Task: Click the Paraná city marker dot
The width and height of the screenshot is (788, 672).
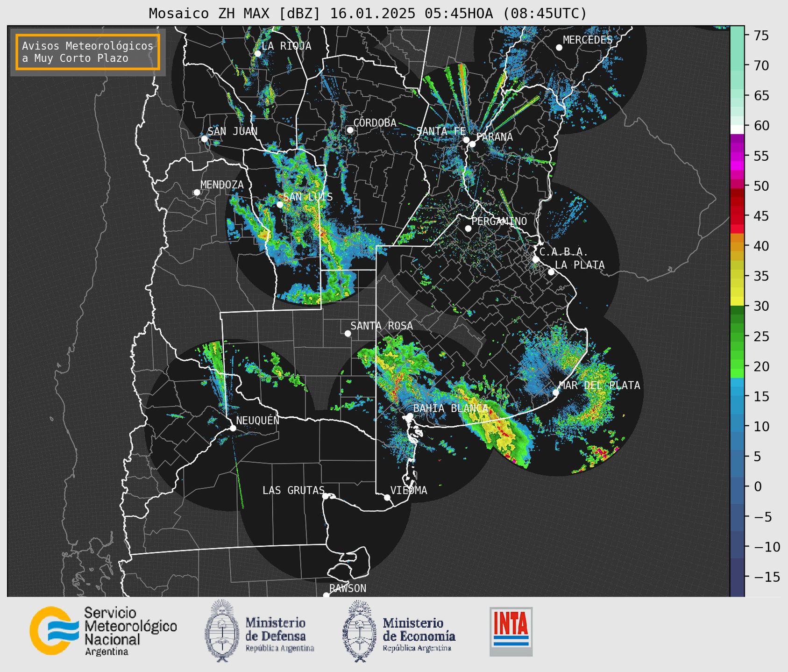Action: pyautogui.click(x=472, y=144)
